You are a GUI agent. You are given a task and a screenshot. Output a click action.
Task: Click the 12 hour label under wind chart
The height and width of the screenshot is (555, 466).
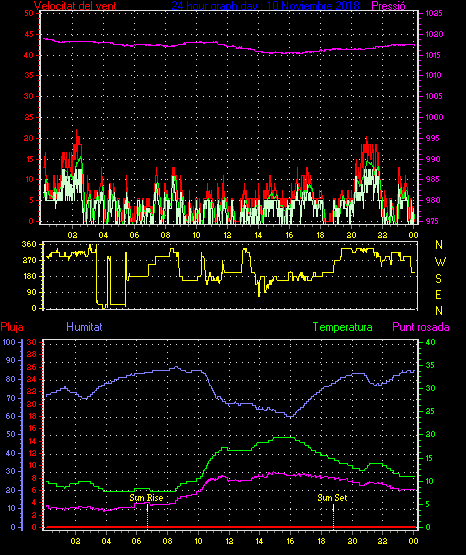(227, 235)
